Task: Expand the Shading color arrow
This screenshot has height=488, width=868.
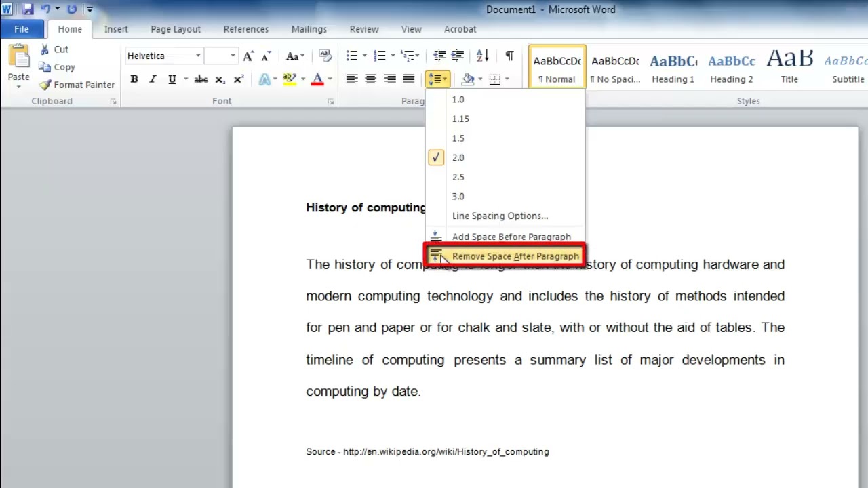Action: coord(479,79)
